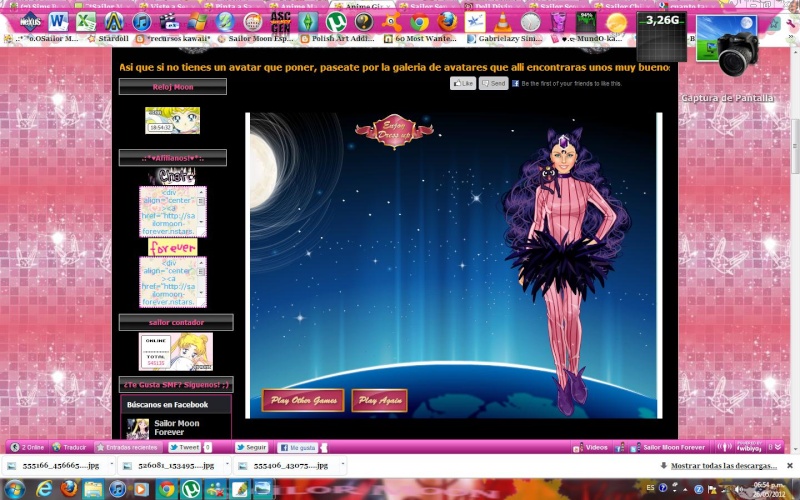Close the downloads bar
800x500 pixels.
790,465
